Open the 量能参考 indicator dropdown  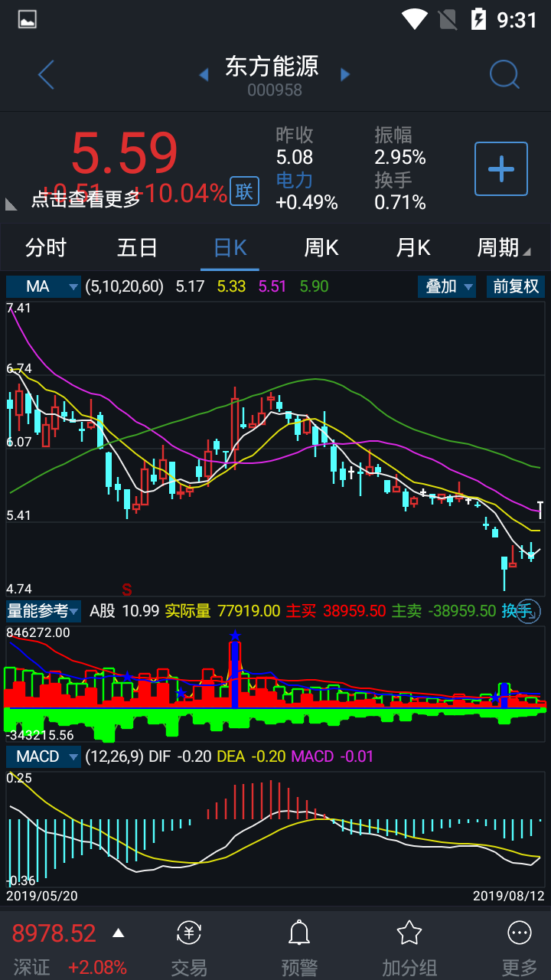coord(44,611)
